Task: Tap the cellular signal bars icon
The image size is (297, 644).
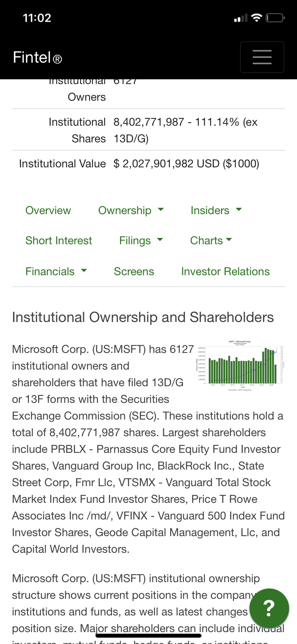Action: [240, 18]
